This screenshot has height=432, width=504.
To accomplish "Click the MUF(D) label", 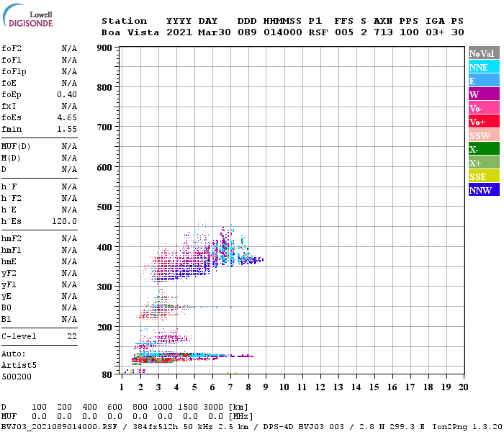I will pyautogui.click(x=16, y=147).
